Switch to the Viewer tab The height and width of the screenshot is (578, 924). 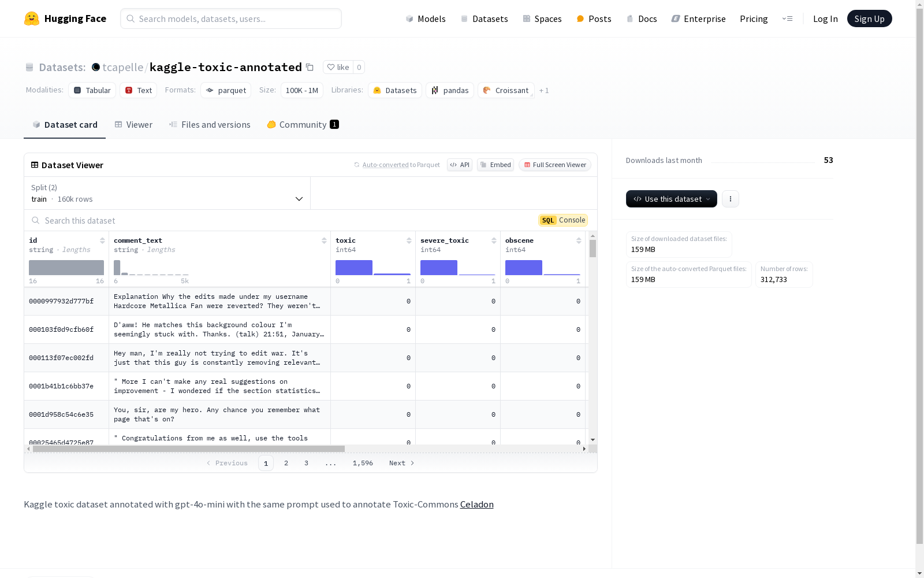[133, 125]
